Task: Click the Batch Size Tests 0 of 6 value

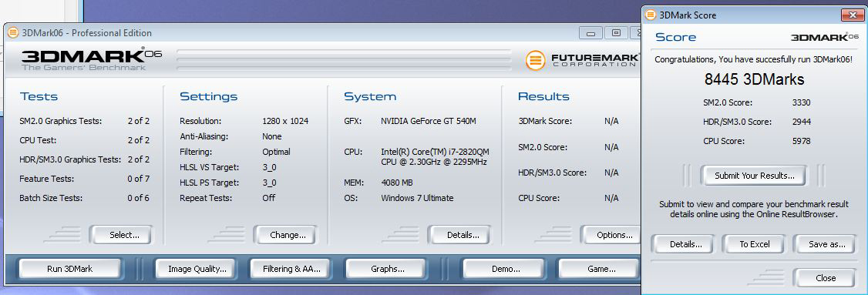Action: (x=139, y=198)
